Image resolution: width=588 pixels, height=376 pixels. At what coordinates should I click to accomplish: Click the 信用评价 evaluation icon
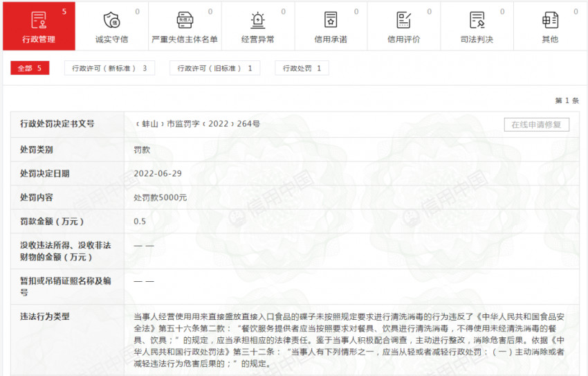tap(403, 19)
